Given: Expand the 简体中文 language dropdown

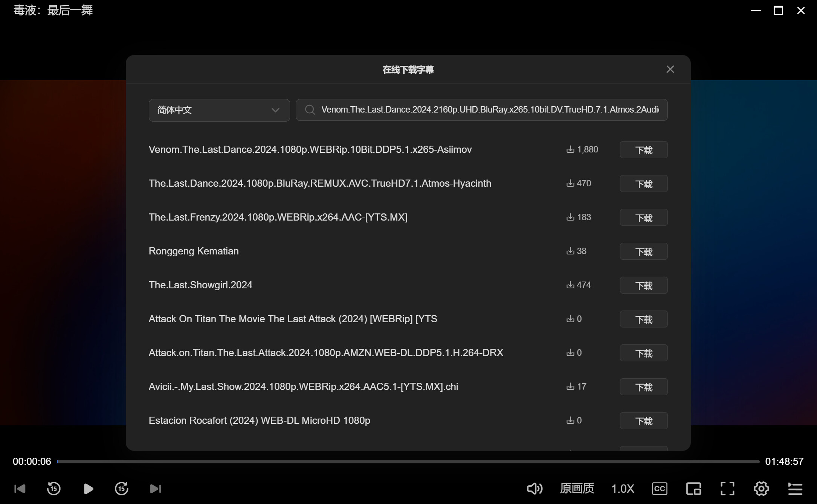Looking at the screenshot, I should pos(219,110).
